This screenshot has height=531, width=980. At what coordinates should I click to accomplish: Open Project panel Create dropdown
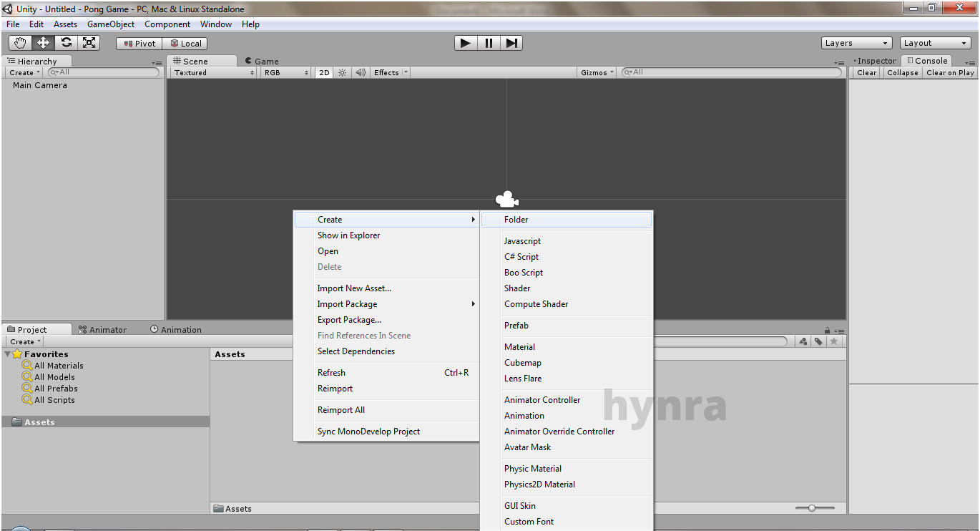[25, 341]
